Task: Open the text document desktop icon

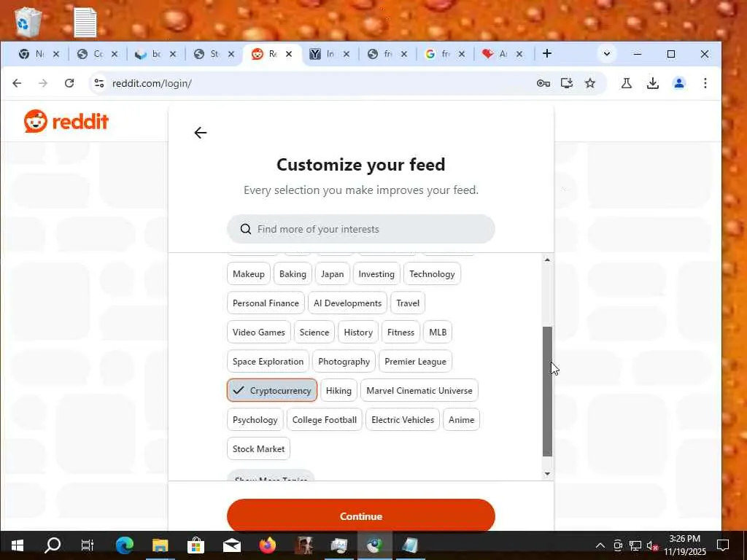Action: (x=85, y=22)
